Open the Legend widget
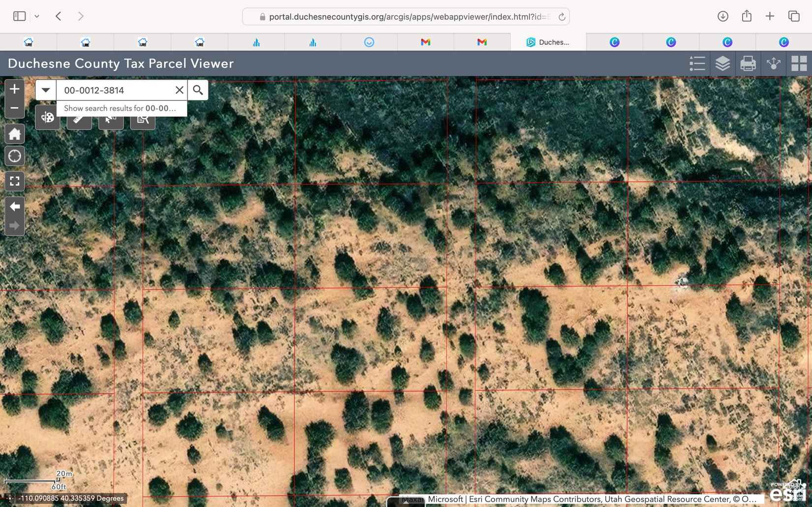This screenshot has height=507, width=812. pyautogui.click(x=697, y=63)
